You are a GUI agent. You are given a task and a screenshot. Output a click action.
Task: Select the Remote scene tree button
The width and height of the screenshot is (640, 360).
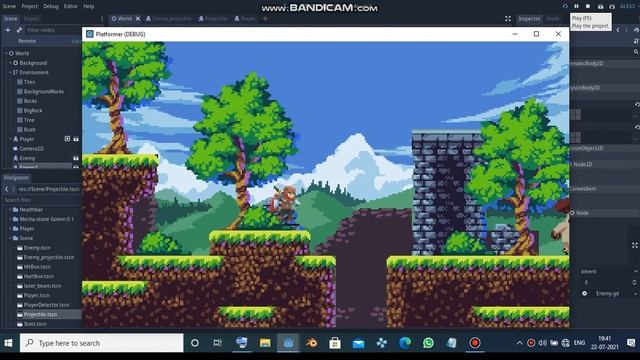pos(27,41)
